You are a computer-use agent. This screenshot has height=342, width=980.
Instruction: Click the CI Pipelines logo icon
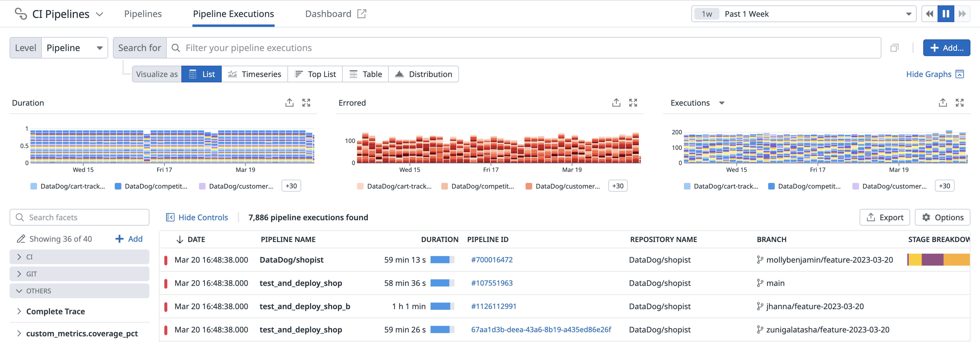pyautogui.click(x=21, y=14)
